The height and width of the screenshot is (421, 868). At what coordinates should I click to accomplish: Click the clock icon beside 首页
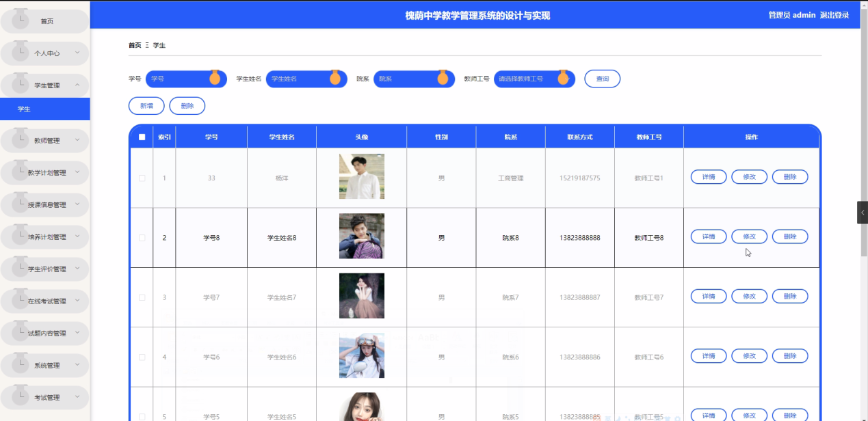(x=21, y=18)
